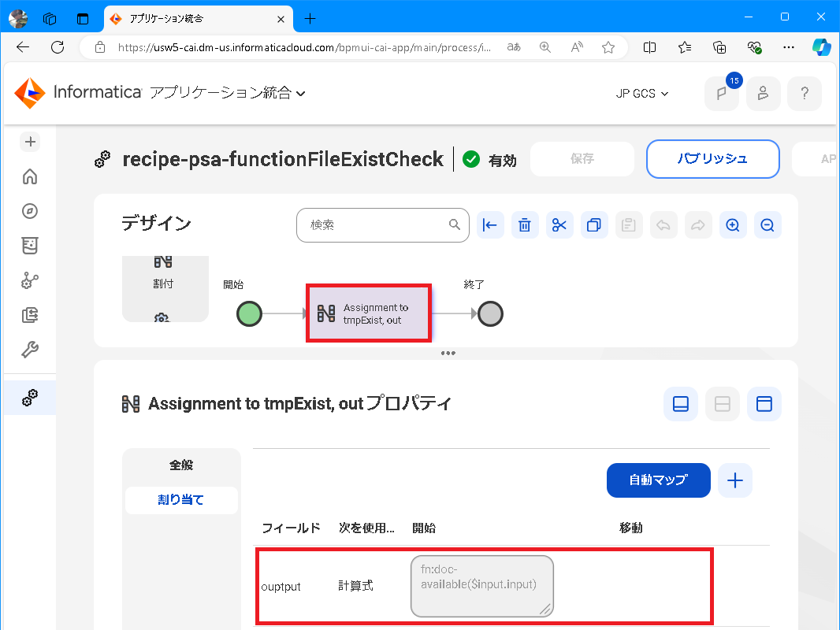Image resolution: width=840 pixels, height=630 pixels.
Task: Reload the current page
Action: tap(58, 47)
